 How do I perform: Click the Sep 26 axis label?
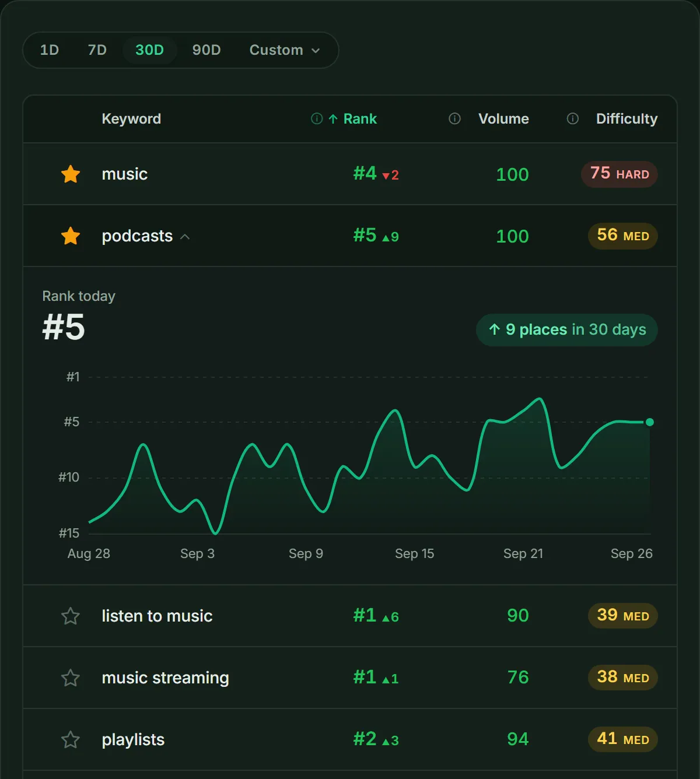click(631, 553)
